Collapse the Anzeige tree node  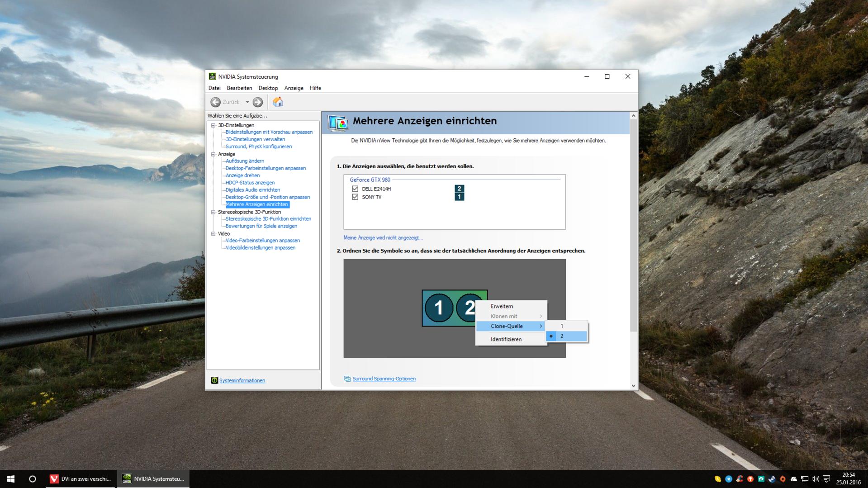(213, 154)
